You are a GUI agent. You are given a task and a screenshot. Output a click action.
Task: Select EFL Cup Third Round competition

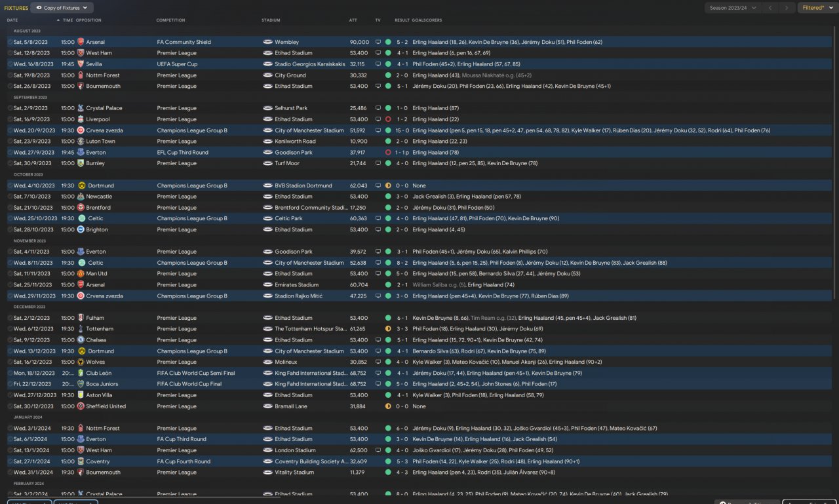click(182, 153)
